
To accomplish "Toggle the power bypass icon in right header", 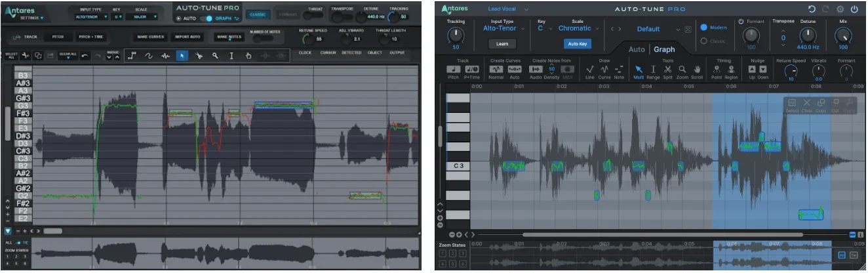I will (854, 9).
